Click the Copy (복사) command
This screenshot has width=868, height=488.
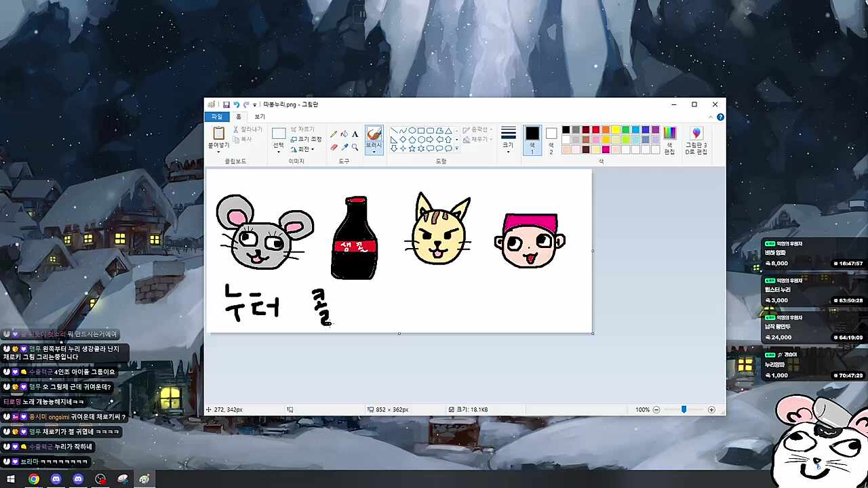pyautogui.click(x=242, y=139)
